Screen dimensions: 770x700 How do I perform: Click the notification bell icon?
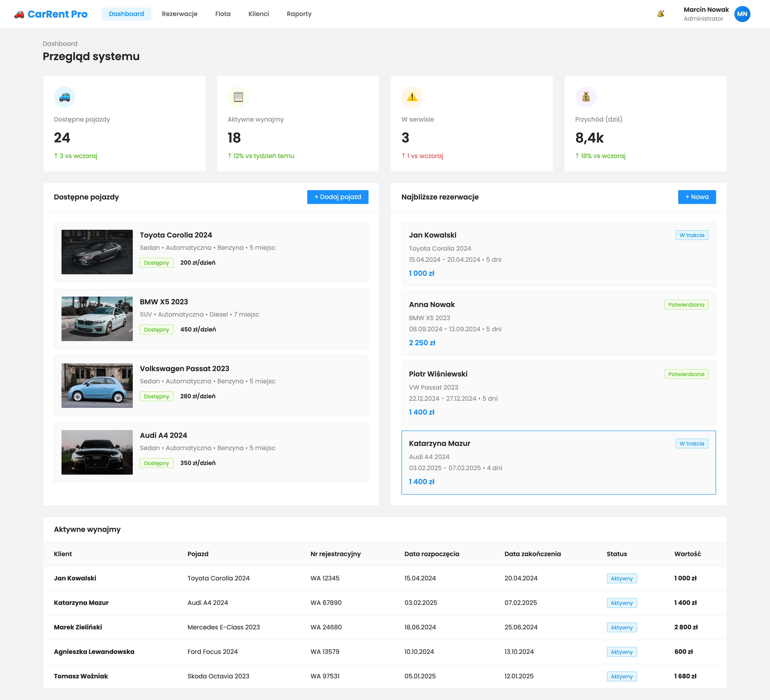[660, 14]
